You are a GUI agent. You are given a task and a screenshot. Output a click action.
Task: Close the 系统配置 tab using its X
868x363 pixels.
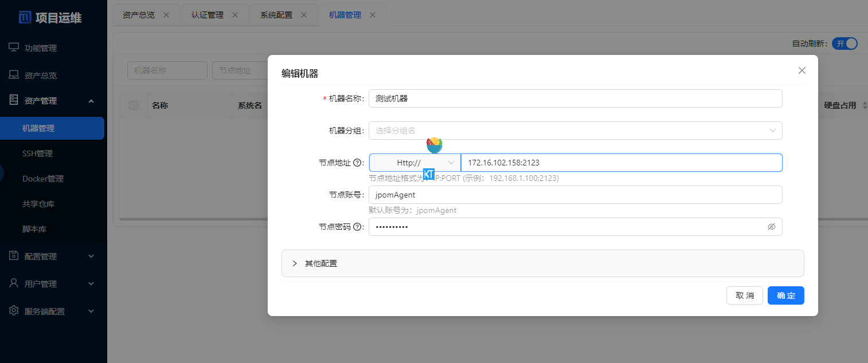pos(304,15)
